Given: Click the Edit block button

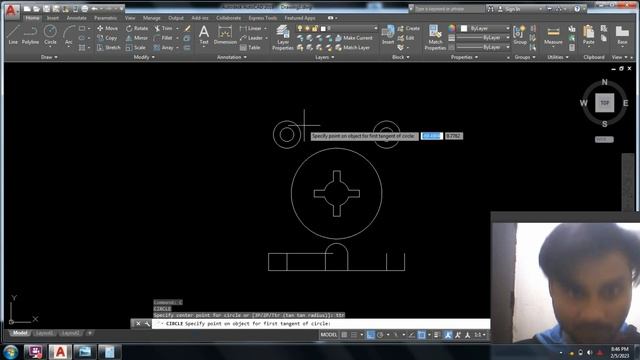Looking at the screenshot, I should click(406, 38).
